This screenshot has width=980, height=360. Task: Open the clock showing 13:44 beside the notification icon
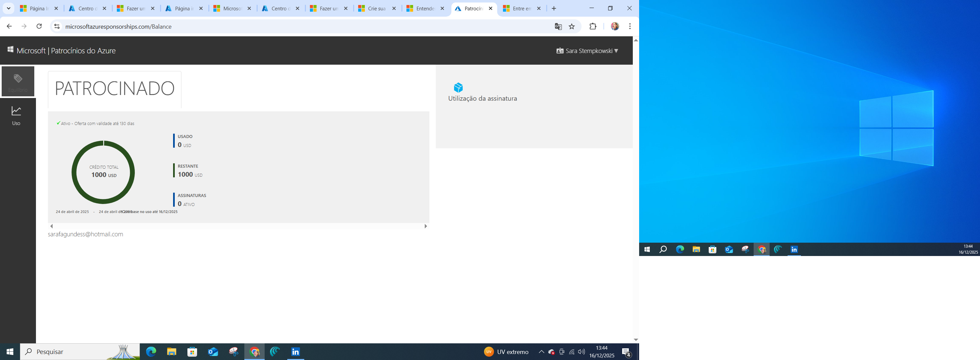[602, 352]
